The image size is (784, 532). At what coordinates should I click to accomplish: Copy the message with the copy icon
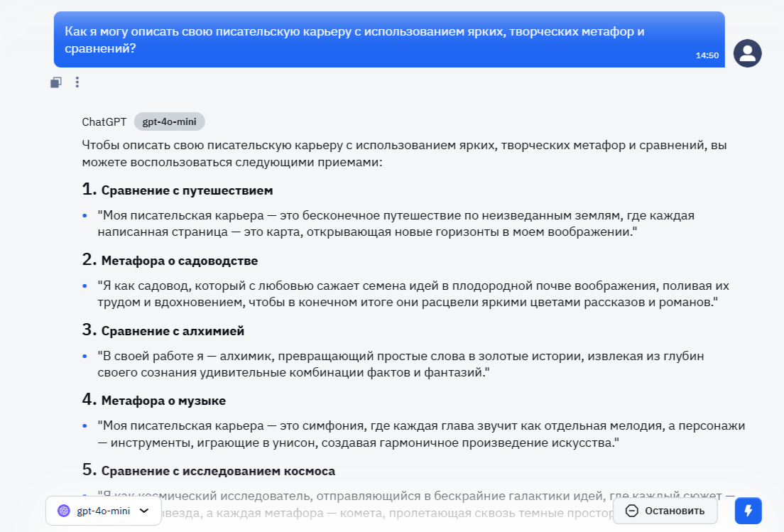tap(56, 82)
